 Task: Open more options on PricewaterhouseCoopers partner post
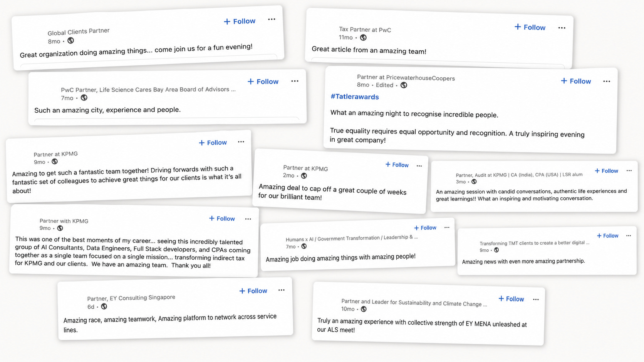pos(607,81)
